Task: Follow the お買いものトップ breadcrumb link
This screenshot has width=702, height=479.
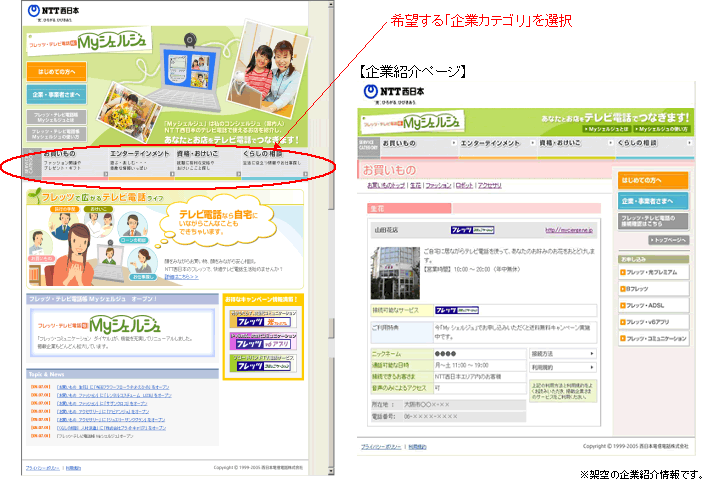Action: pyautogui.click(x=385, y=186)
